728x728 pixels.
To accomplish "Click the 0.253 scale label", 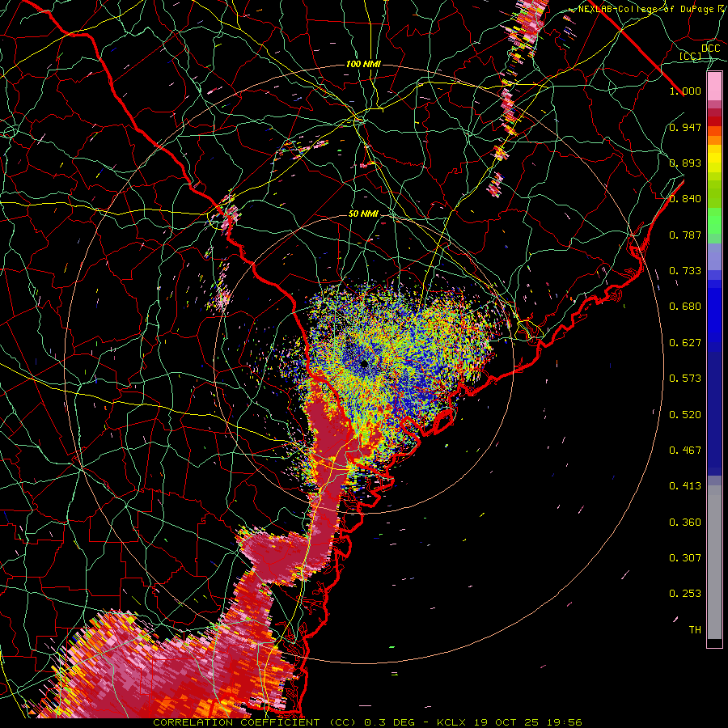I will click(x=685, y=594).
